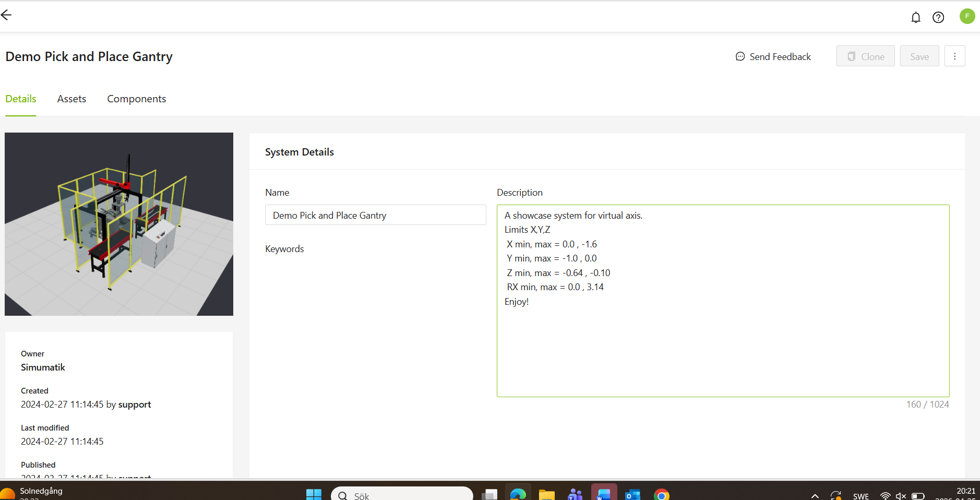Open the green user profile avatar

967,16
